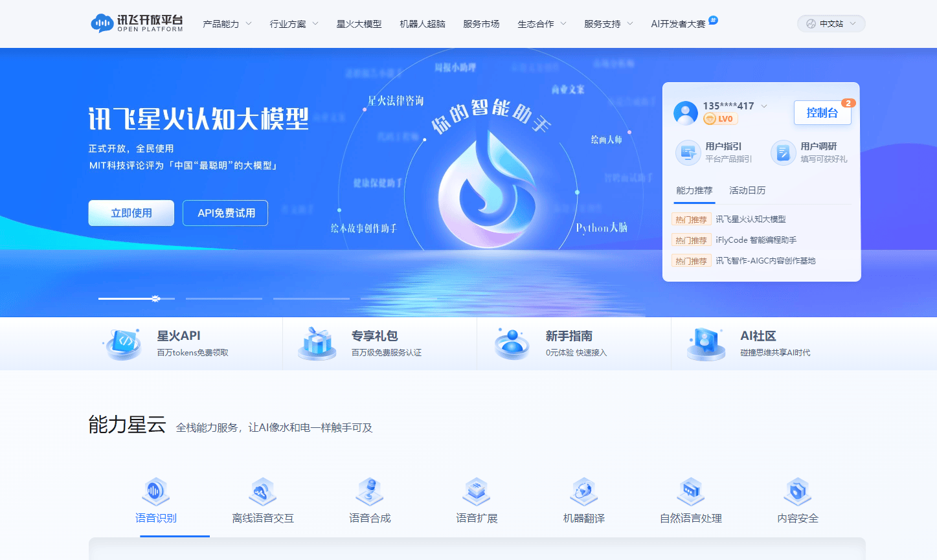Click 碰撞思维共享AI时代 text
937x560 pixels.
click(x=775, y=353)
